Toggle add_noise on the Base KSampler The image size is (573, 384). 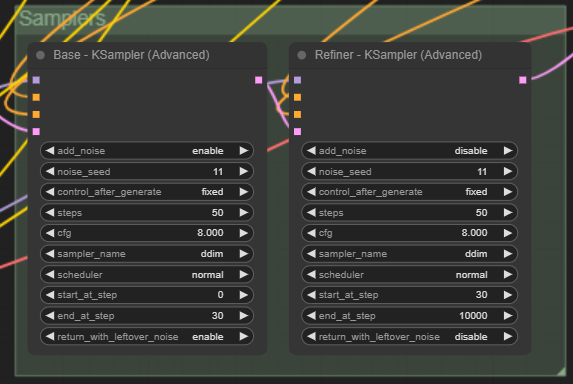pyautogui.click(x=147, y=151)
